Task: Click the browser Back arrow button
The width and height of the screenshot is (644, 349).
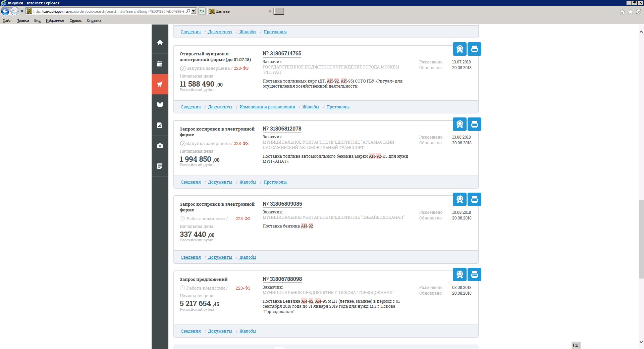Action: coord(5,11)
